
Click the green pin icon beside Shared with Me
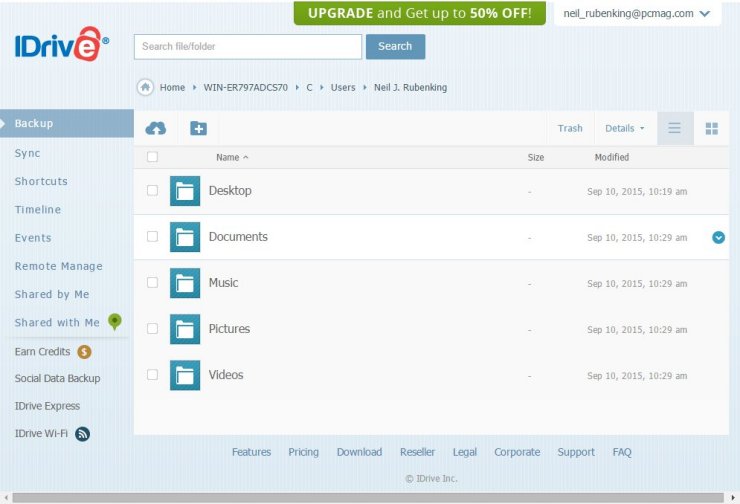(x=115, y=321)
